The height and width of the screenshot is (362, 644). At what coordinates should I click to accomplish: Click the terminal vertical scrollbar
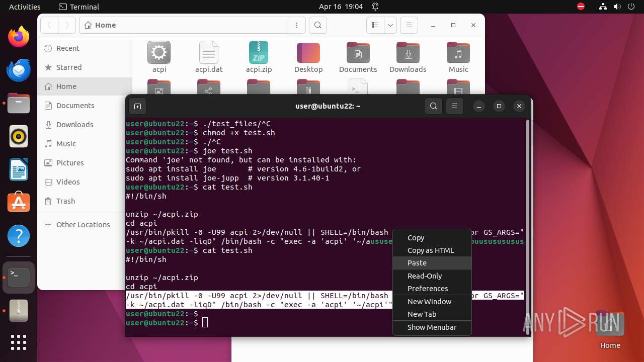527,227
